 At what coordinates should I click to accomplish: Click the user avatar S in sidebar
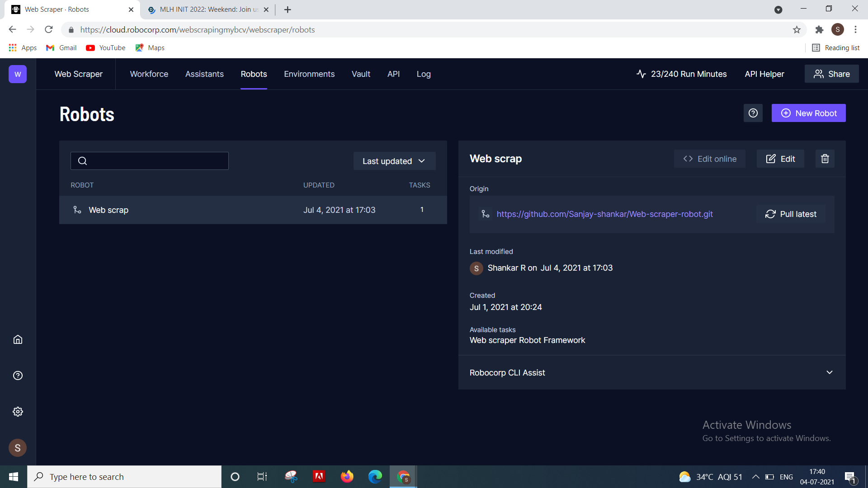pyautogui.click(x=18, y=448)
